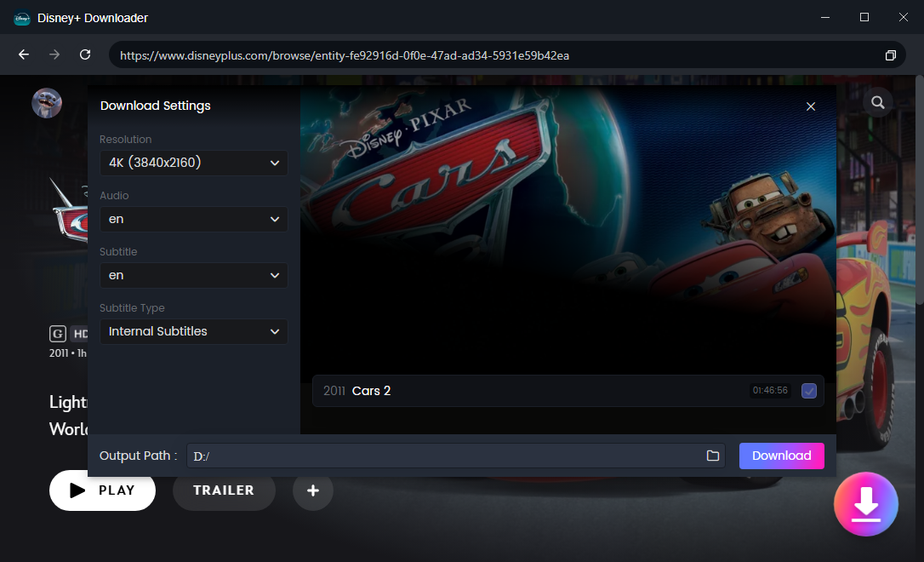Open the Subtitle Type dropdown showing Internal Subtitles
Image resolution: width=924 pixels, height=562 pixels.
(x=194, y=331)
